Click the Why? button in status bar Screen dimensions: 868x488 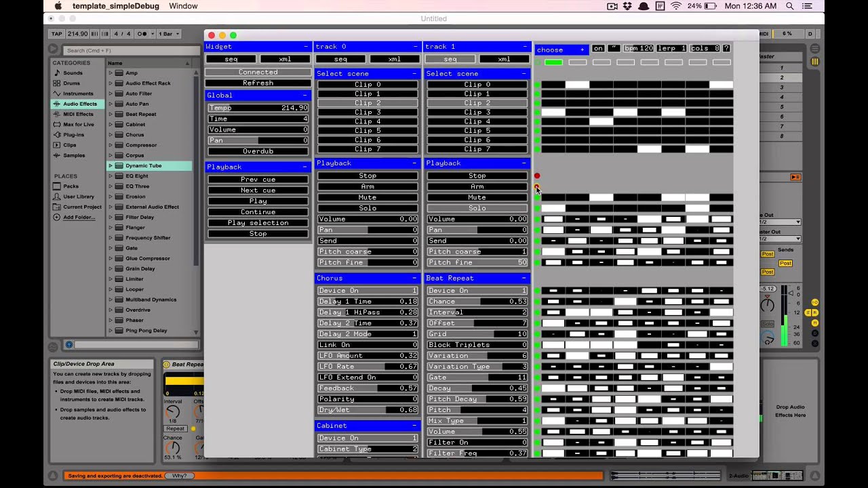pos(179,476)
